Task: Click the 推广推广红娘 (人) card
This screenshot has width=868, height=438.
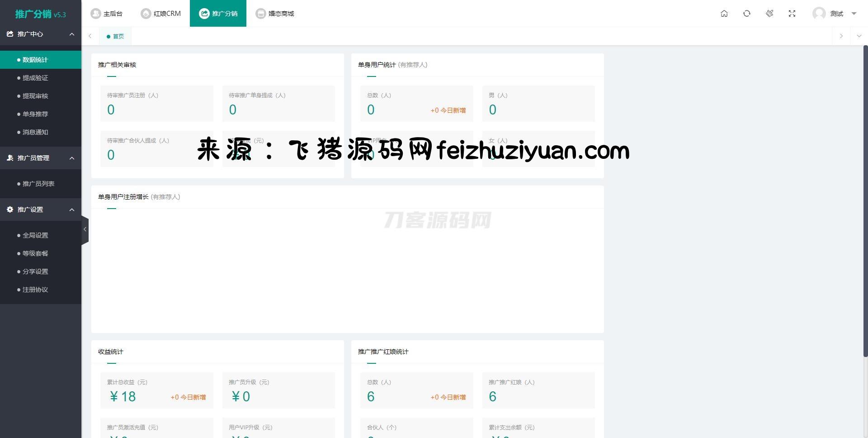Action: (538, 390)
